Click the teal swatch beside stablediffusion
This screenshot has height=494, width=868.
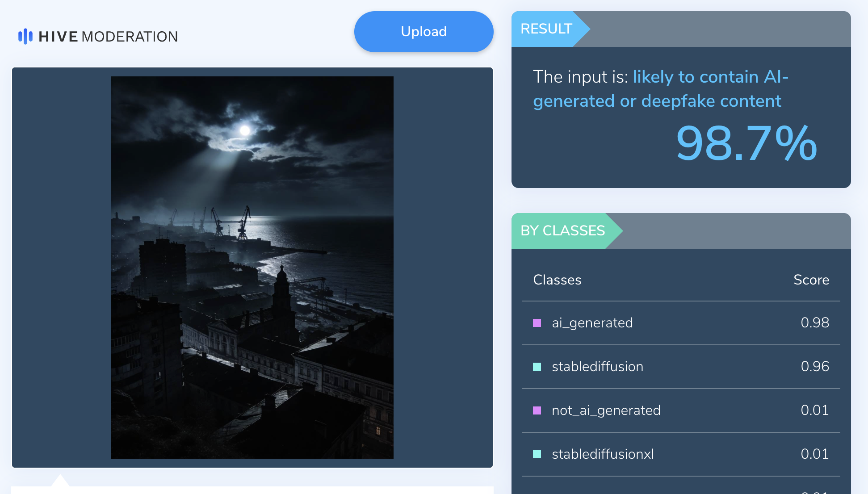(537, 367)
